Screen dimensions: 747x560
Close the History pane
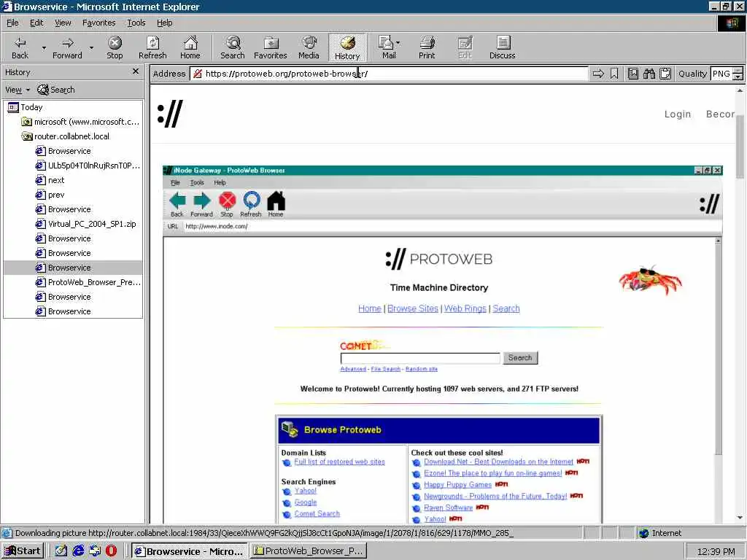click(x=136, y=71)
